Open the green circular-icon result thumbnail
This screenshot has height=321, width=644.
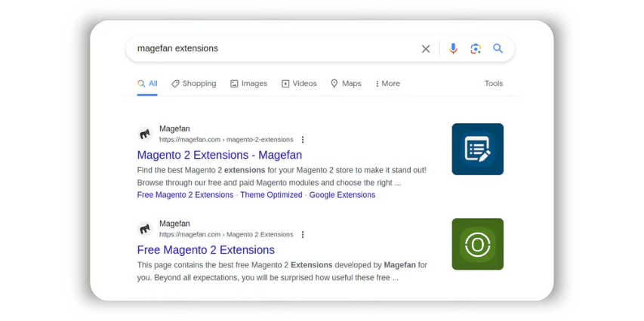tap(478, 244)
